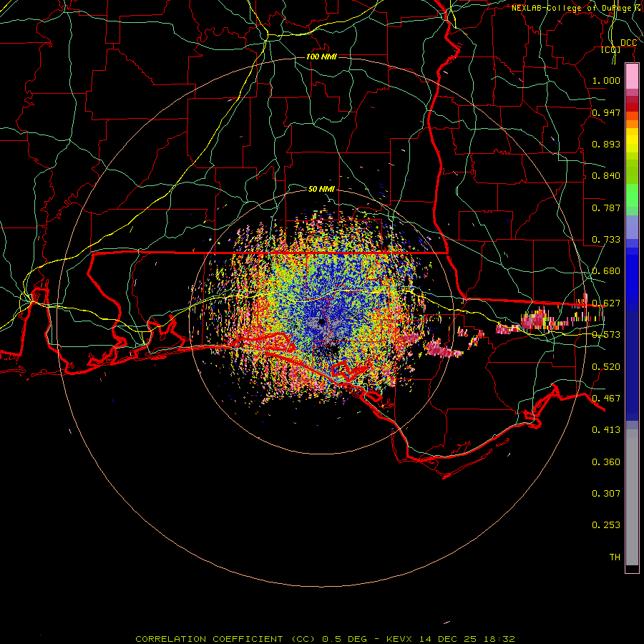This screenshot has width=644, height=644.
Task: Click the 0.413 scale value
Action: tap(606, 430)
